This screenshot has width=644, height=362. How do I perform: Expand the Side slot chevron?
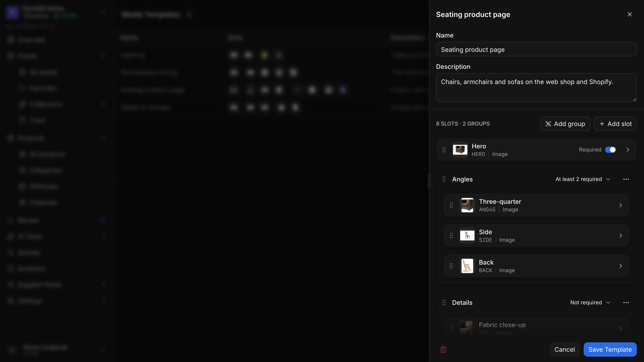coord(620,236)
